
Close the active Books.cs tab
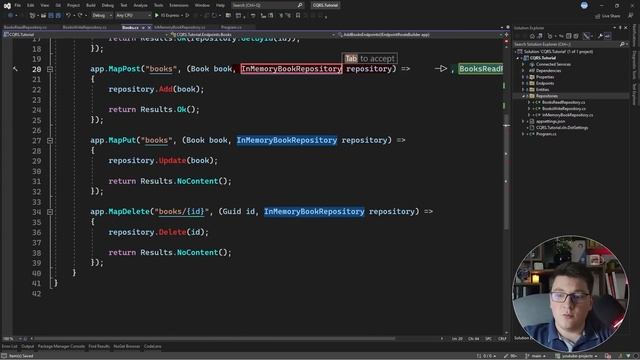coord(149,27)
